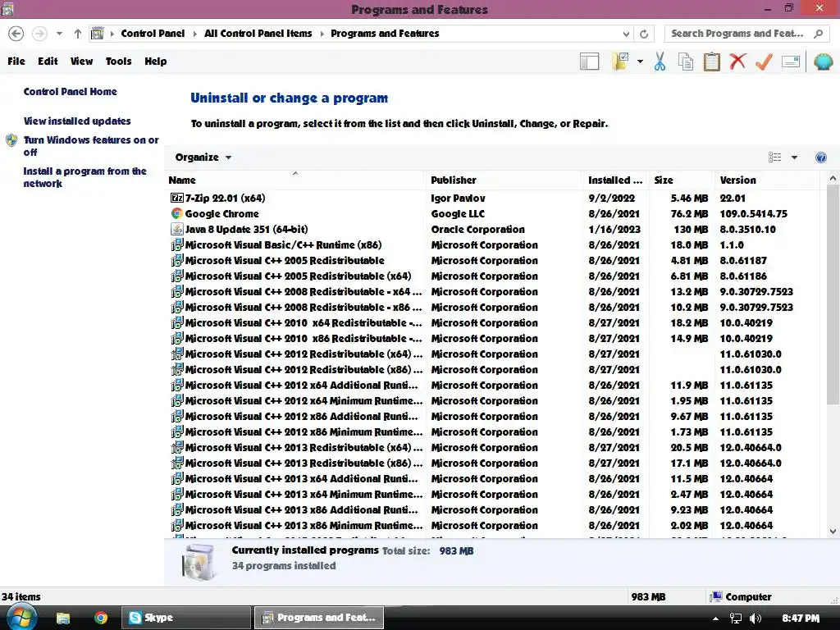Image resolution: width=840 pixels, height=630 pixels.
Task: Open Control Panel Home link
Action: click(x=71, y=92)
